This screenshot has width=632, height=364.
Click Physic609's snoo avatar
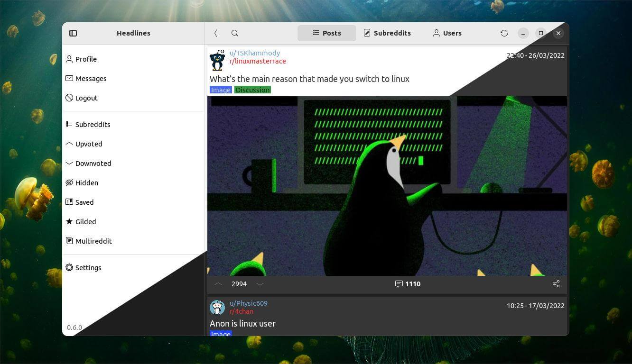point(217,308)
